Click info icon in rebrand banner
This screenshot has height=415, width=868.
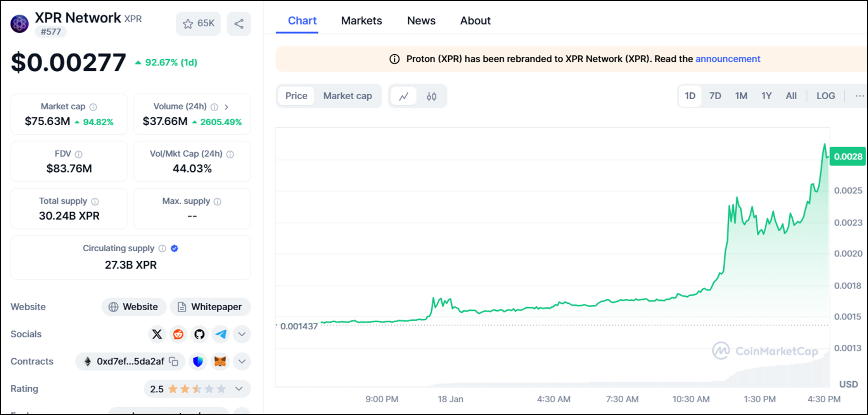point(394,59)
